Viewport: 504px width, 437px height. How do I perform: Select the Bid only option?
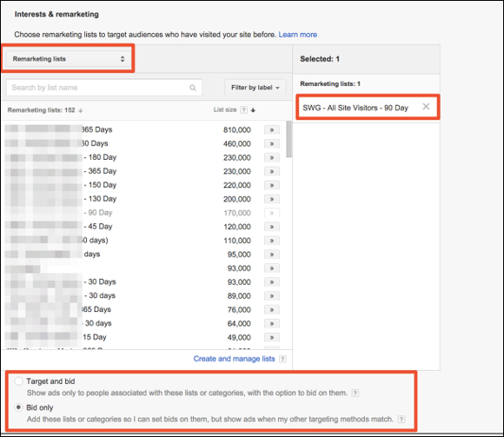18,407
